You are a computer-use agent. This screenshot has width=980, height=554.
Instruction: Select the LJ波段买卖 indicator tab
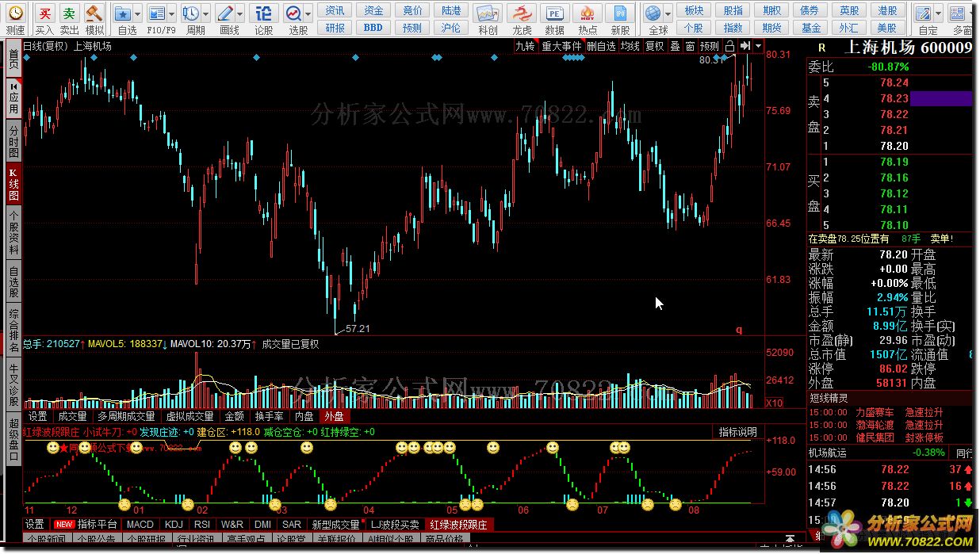point(395,525)
